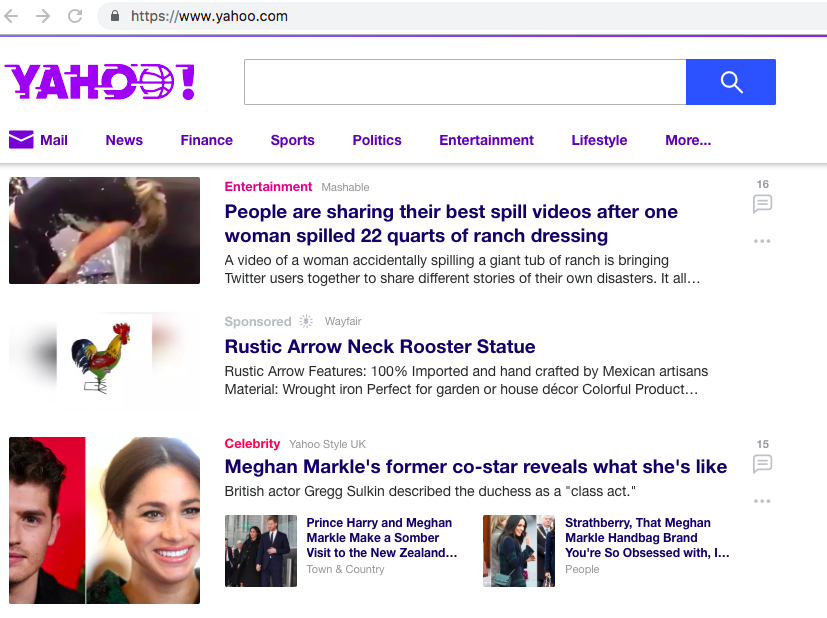This screenshot has width=827, height=618.
Task: Click the rooster statue description text
Action: point(466,380)
